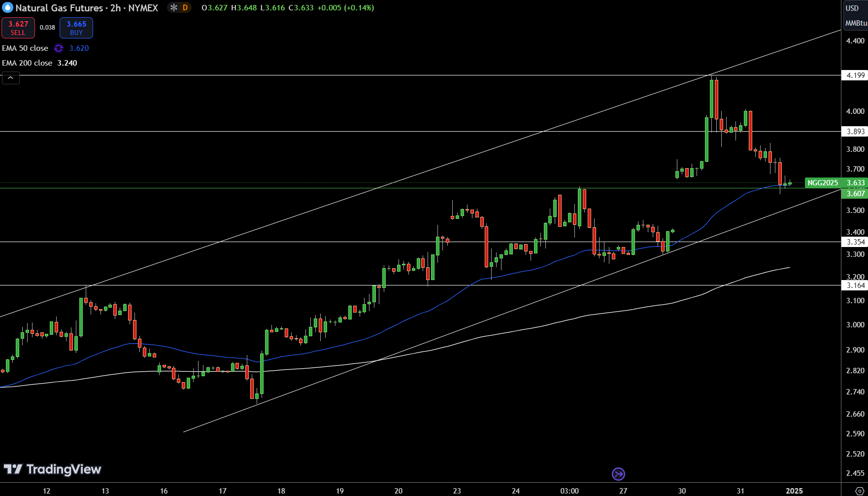Screen dimensions: 868x496
Task: Click the USD MMBtu currency unit label
Action: pyautogui.click(x=855, y=15)
